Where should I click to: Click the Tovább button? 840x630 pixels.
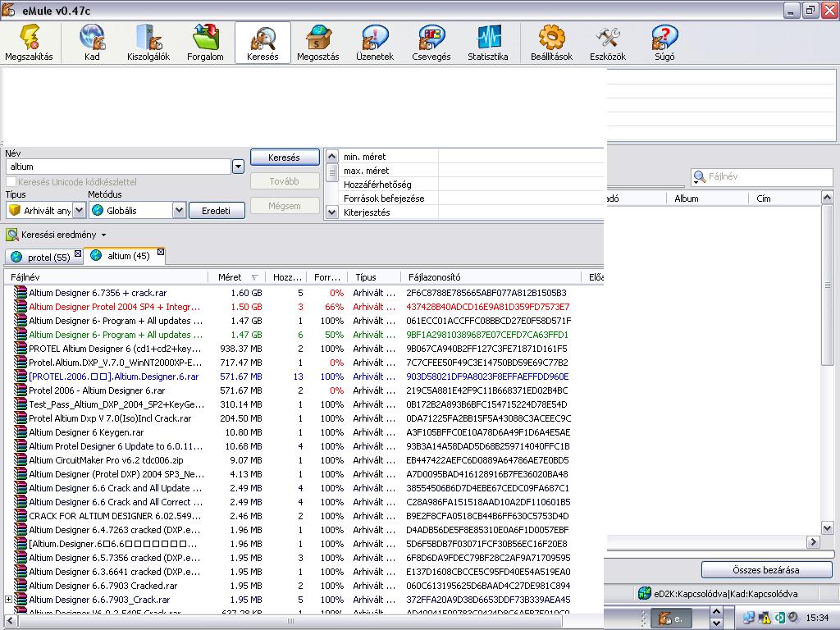click(x=285, y=181)
